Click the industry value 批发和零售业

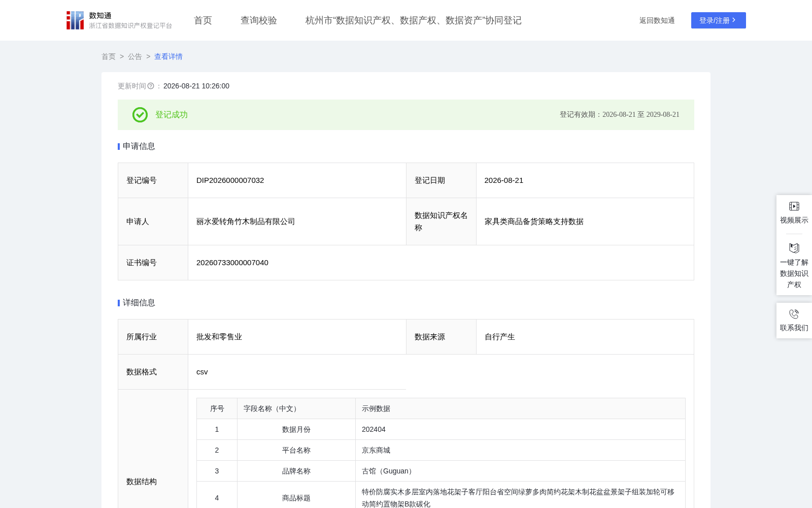[219, 337]
